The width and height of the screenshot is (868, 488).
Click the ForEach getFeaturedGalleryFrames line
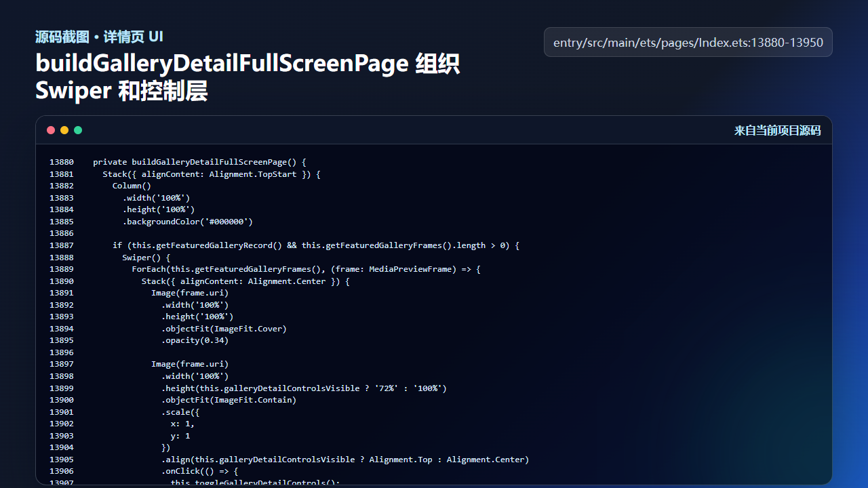pos(306,269)
